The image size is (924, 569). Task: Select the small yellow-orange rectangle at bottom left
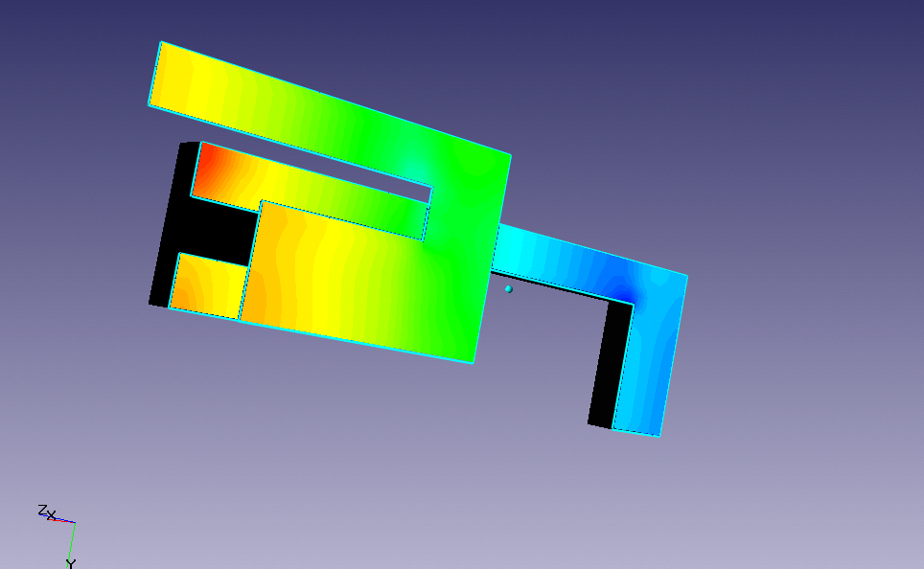pos(208,286)
